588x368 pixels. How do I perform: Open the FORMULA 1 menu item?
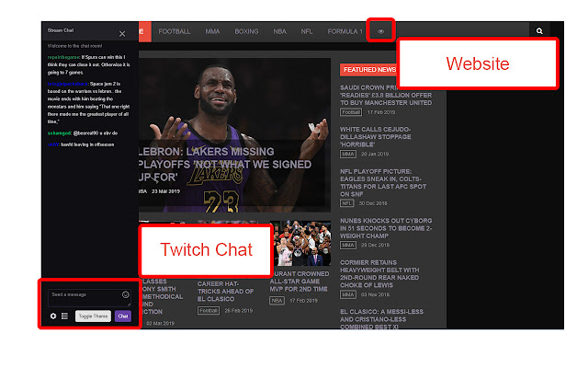(345, 31)
